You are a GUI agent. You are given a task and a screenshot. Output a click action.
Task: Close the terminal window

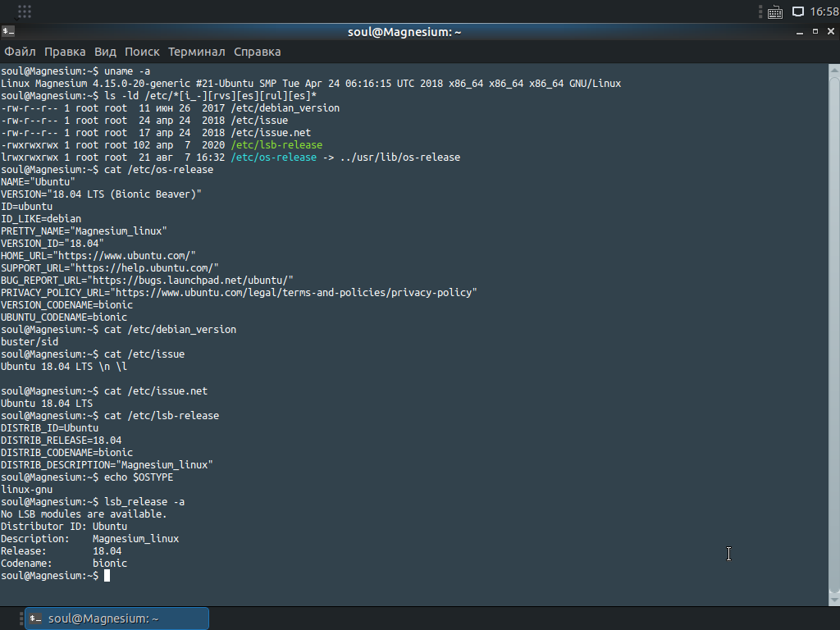pyautogui.click(x=831, y=32)
